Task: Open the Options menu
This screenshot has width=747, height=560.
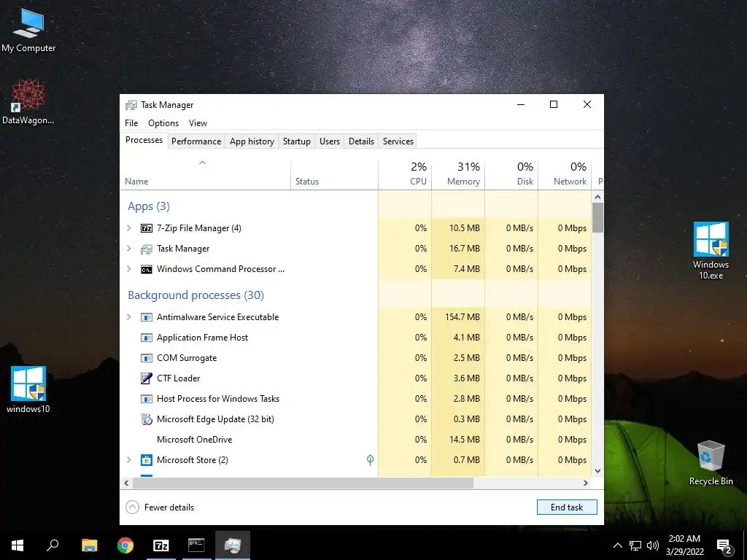Action: pos(163,122)
